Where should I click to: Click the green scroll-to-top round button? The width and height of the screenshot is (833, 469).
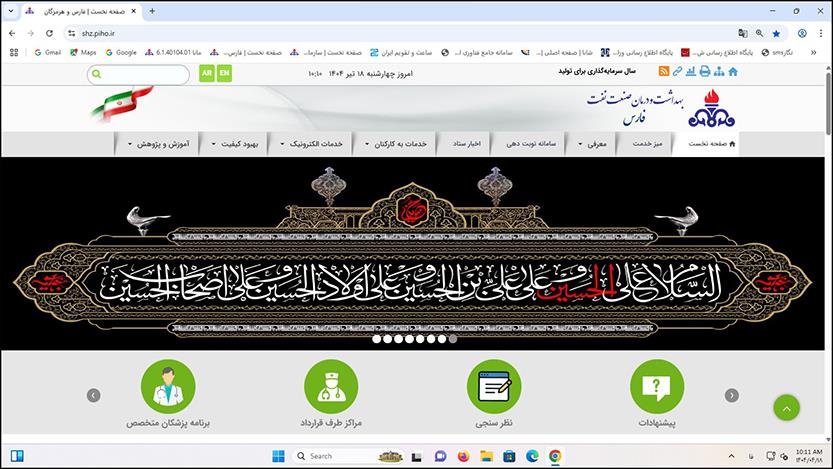coord(786,408)
